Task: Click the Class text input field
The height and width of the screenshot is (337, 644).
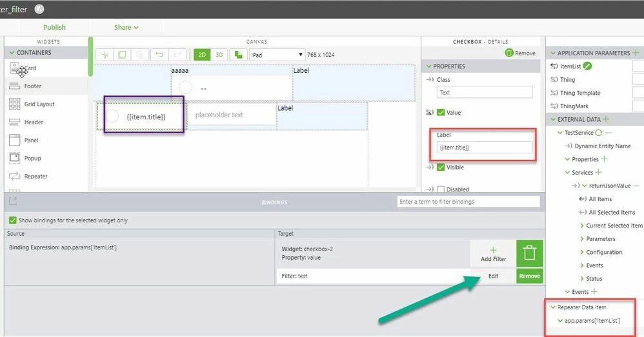Action: pyautogui.click(x=485, y=92)
